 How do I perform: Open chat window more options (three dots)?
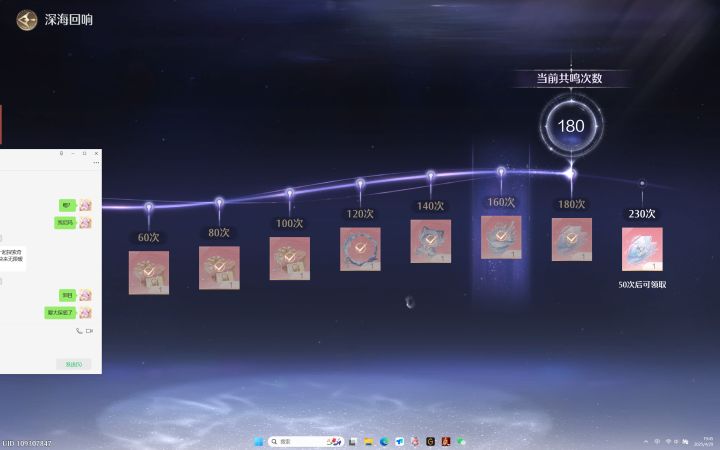(96, 163)
